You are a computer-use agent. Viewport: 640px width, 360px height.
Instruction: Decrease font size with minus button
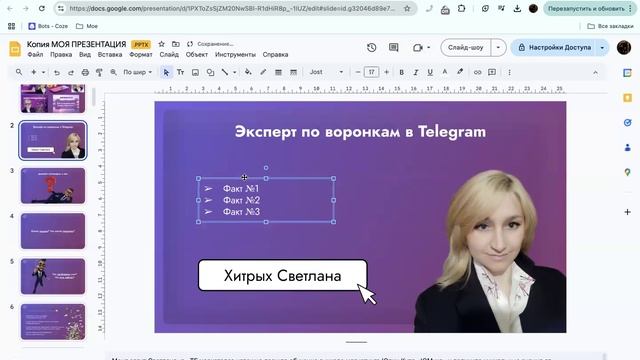(x=358, y=72)
